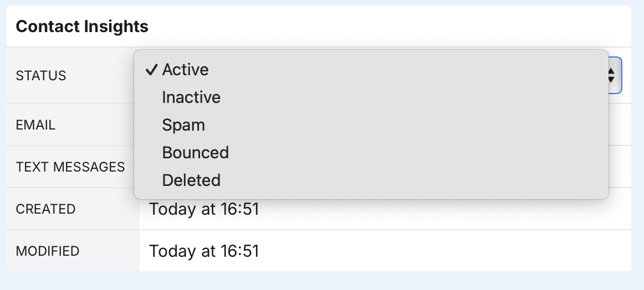Click the Text Messages row's value cell

pyautogui.click(x=620, y=167)
